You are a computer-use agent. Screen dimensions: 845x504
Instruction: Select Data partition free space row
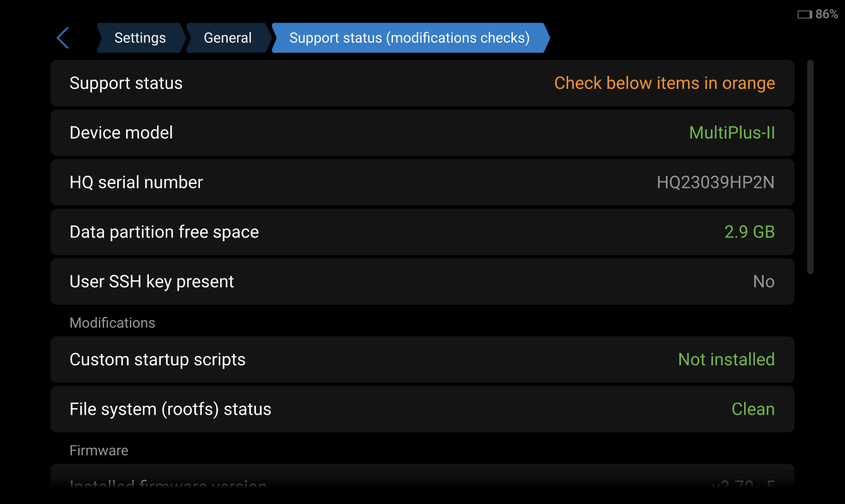422,232
